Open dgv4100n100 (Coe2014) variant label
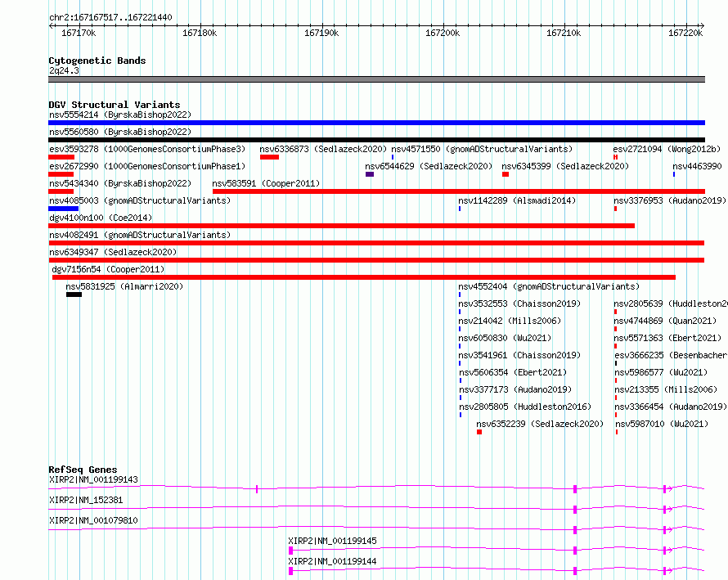This screenshot has height=580, width=728. [x=101, y=218]
